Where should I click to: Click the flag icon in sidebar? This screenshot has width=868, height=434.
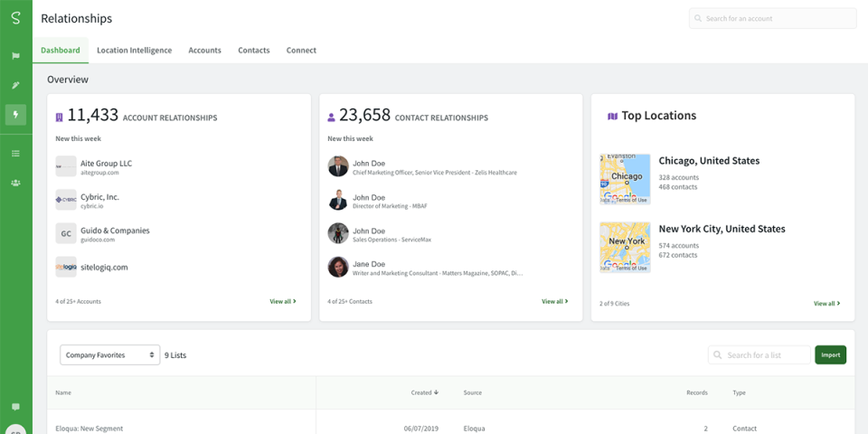pos(15,56)
